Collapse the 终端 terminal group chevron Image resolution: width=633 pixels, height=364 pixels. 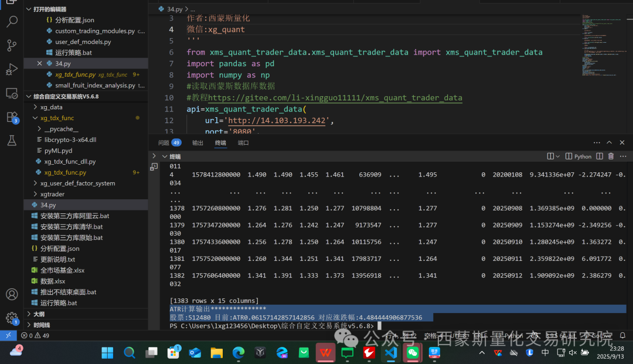pyautogui.click(x=165, y=156)
